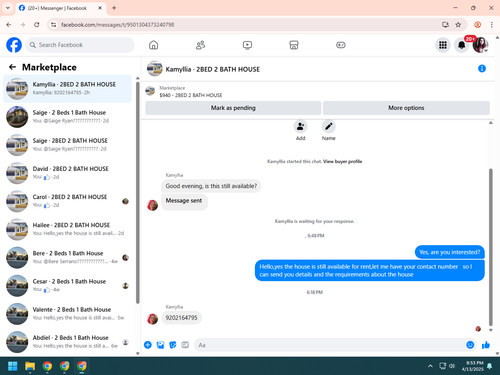Click the Facebook logo
Viewport: 500px width, 375px height.
(14, 45)
